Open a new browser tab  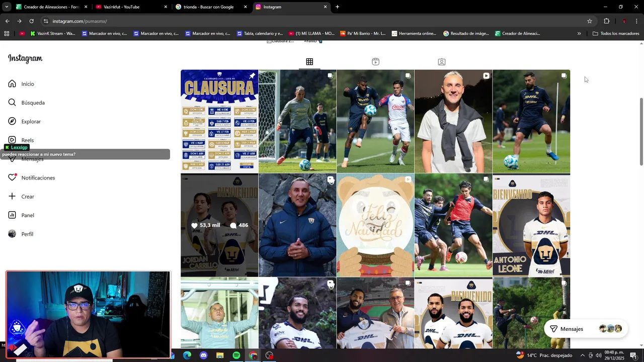pos(337,7)
